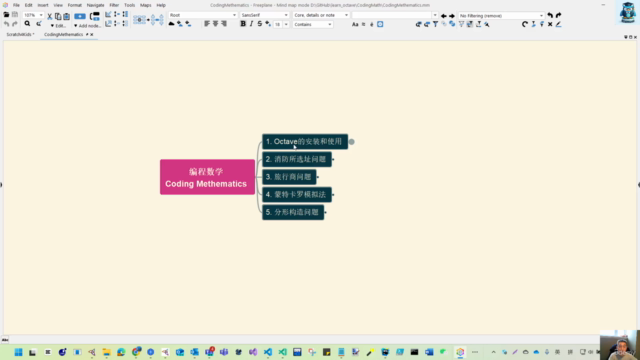Image resolution: width=640 pixels, height=360 pixels.
Task: Open the Maps menu
Action: (x=145, y=5)
